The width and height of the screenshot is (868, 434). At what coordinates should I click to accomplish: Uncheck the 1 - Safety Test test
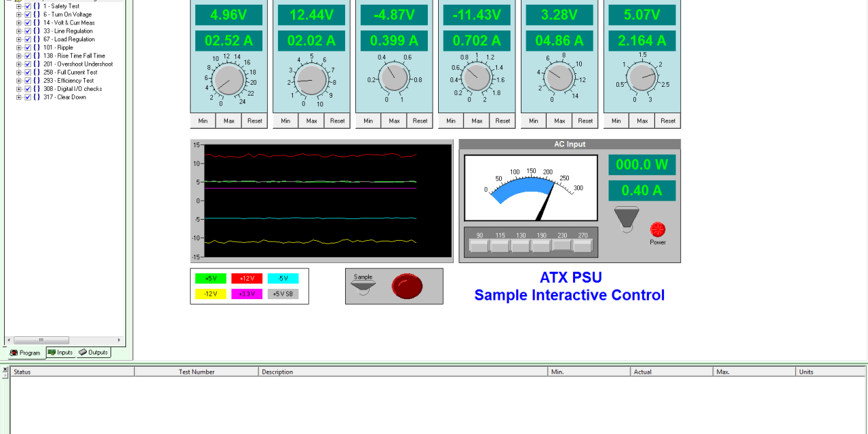point(28,6)
